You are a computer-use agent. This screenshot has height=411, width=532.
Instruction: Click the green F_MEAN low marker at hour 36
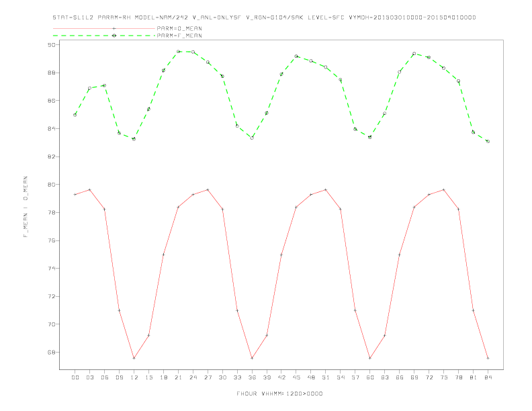(252, 138)
